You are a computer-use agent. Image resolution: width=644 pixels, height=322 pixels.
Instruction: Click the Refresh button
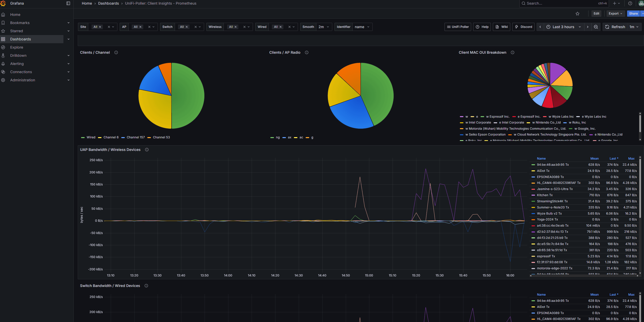click(615, 27)
